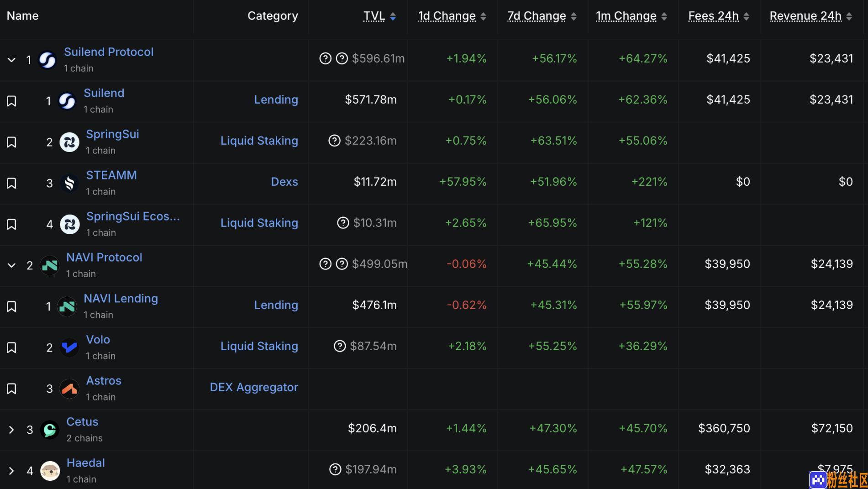Click the $571.78m TVL value
Viewport: 868px width, 489px height.
pos(371,100)
